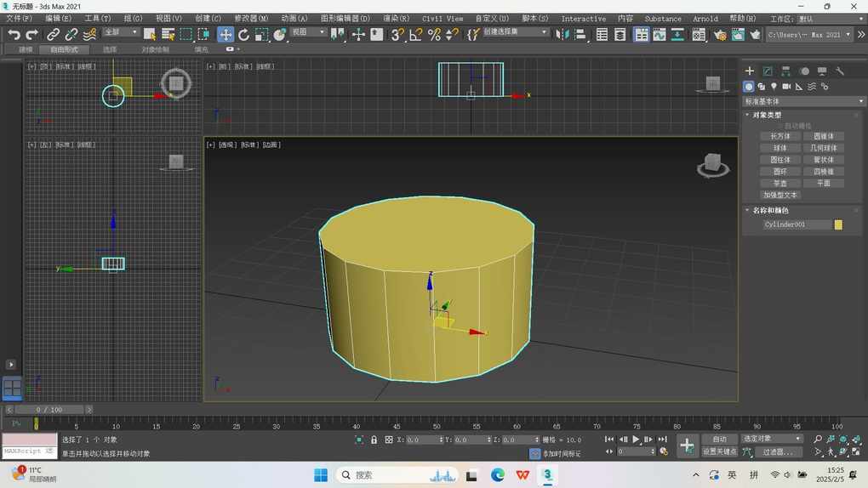Open the 标准基本体 category dropdown
The height and width of the screenshot is (488, 868).
coord(804,101)
